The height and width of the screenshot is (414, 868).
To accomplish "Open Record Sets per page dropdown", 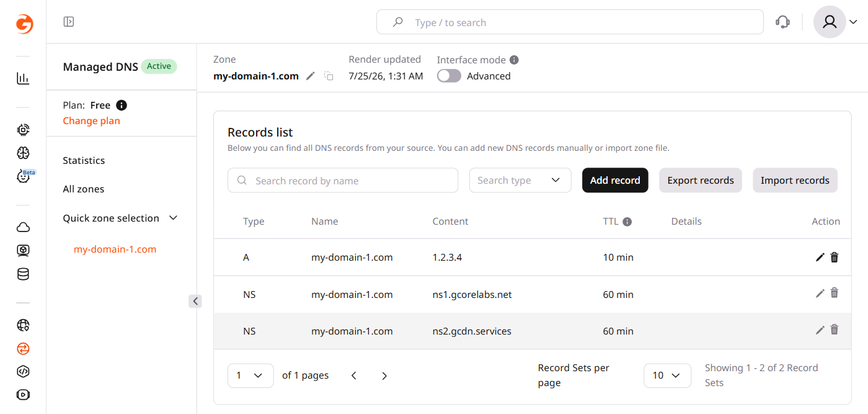I will tap(667, 376).
